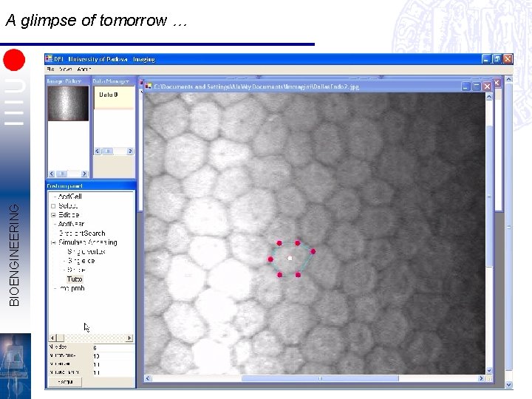The image size is (532, 399).
Task: Restore down the main Imaging application window
Action: (497, 59)
